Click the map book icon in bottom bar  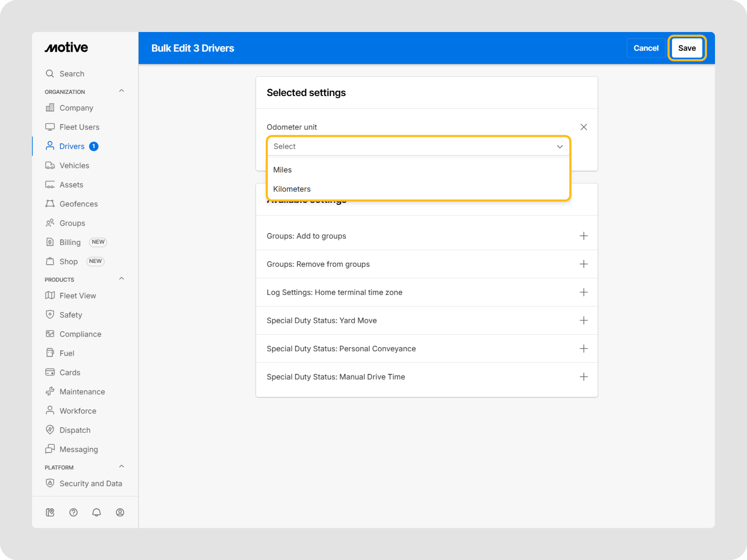50,513
